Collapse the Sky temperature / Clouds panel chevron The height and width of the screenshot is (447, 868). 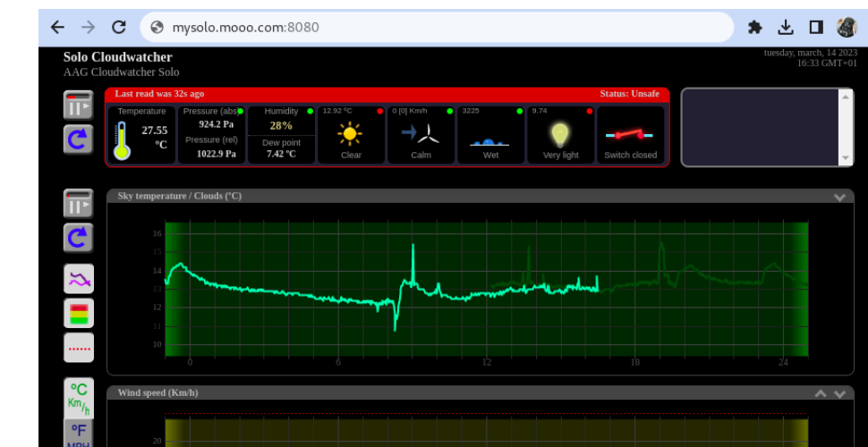click(x=839, y=197)
